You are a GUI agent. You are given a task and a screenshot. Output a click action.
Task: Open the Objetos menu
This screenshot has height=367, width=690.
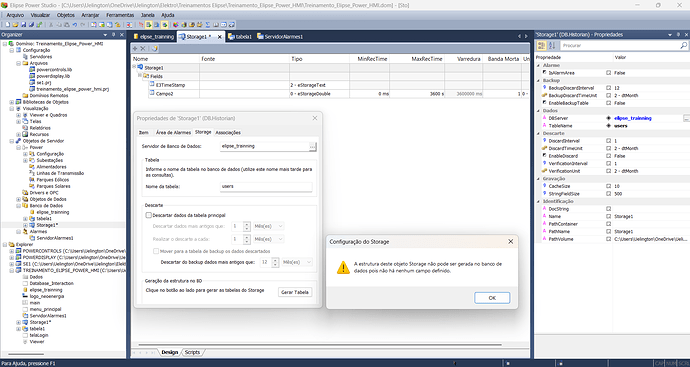pos(66,15)
